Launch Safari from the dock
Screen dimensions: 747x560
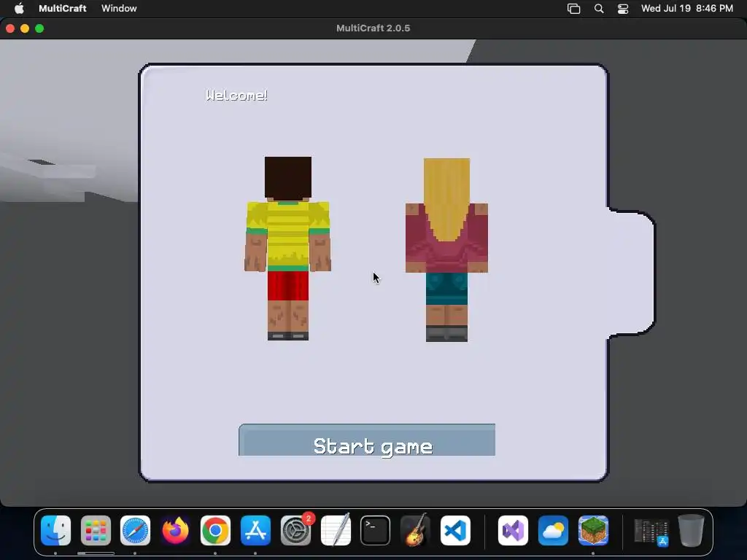point(135,531)
